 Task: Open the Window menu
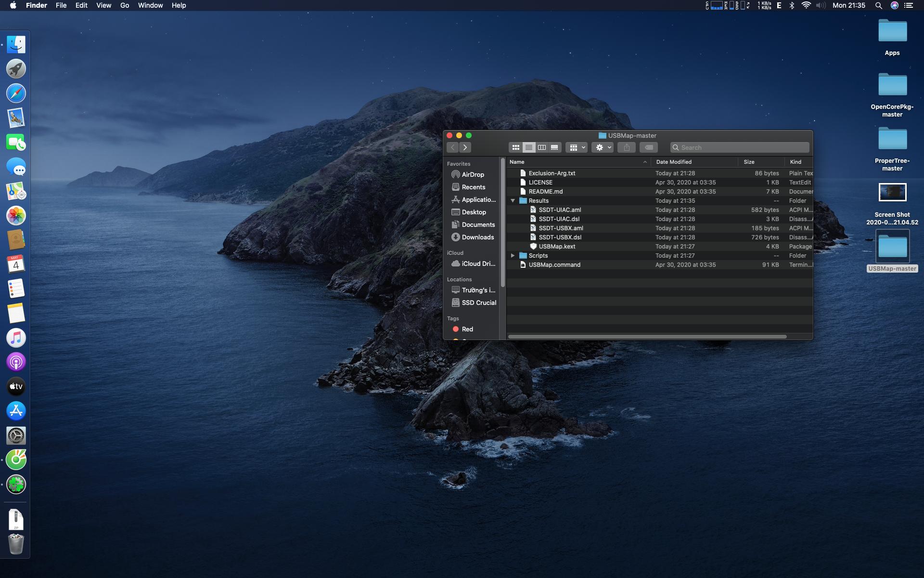click(x=150, y=5)
